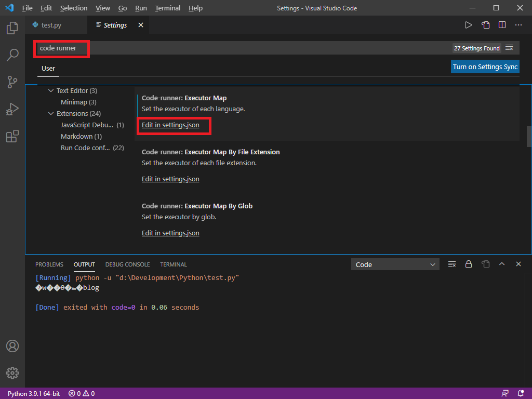Click the 27 Settings Found badge
Image resolution: width=532 pixels, height=399 pixels.
(x=477, y=48)
